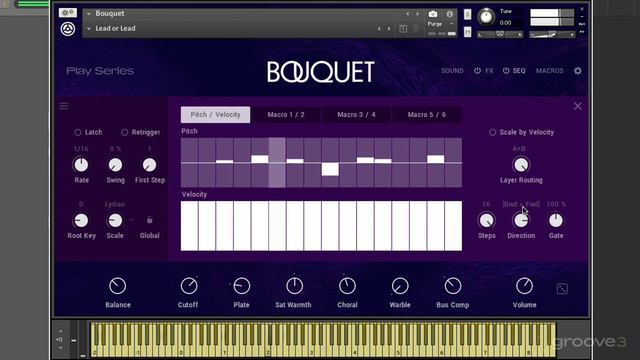This screenshot has width=640, height=360.
Task: Switch to the Macro 3 / 4 tab
Action: [x=356, y=115]
